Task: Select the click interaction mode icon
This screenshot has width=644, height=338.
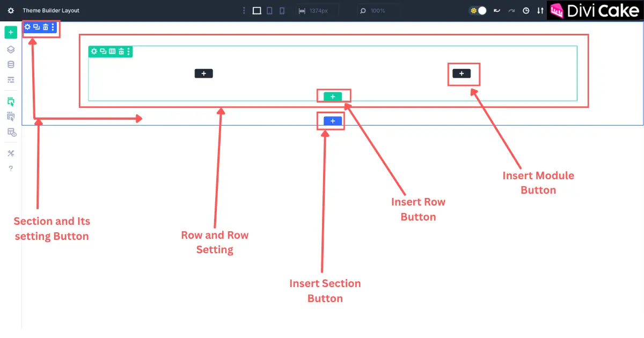Action: [x=11, y=101]
